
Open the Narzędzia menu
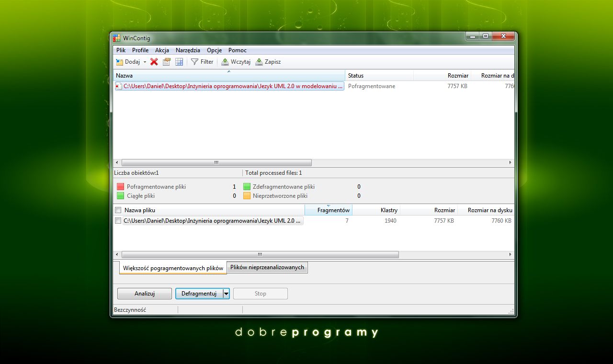click(x=188, y=50)
